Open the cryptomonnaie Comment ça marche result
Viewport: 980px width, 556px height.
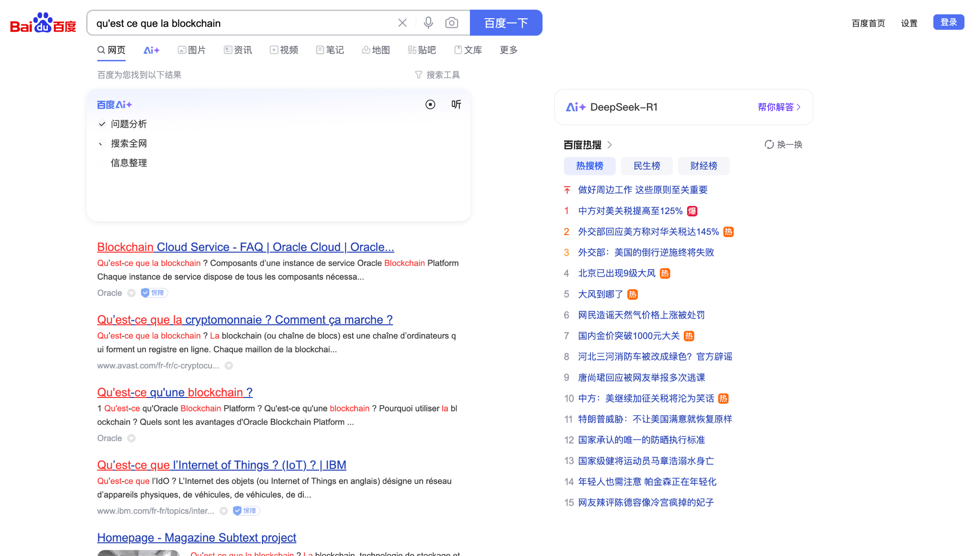(245, 320)
